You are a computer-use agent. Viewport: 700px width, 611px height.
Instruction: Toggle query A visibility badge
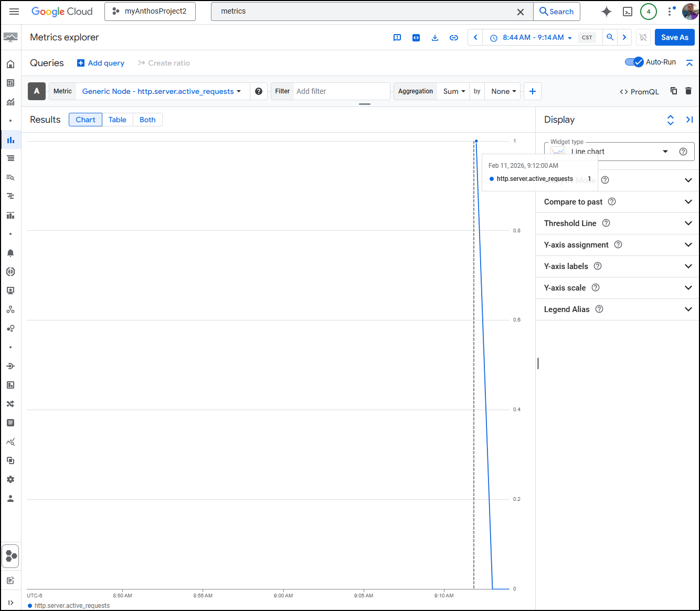[37, 91]
